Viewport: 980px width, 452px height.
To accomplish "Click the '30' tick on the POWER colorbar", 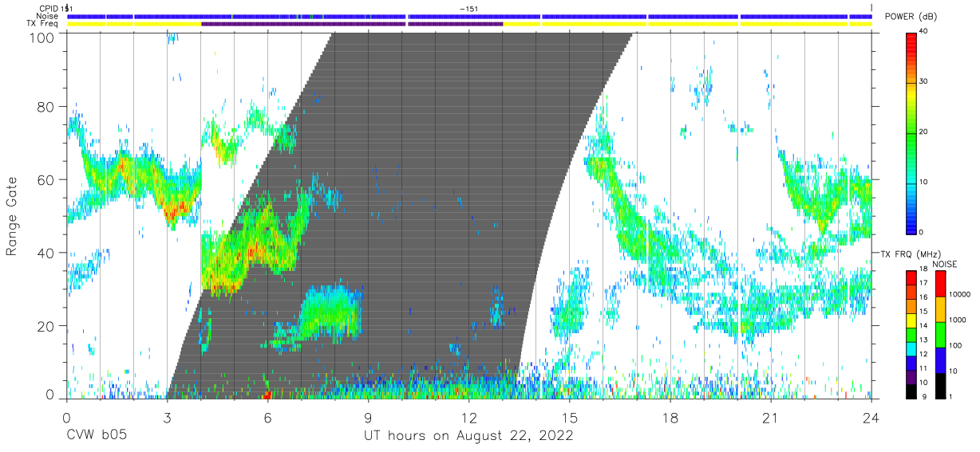I will click(x=923, y=82).
